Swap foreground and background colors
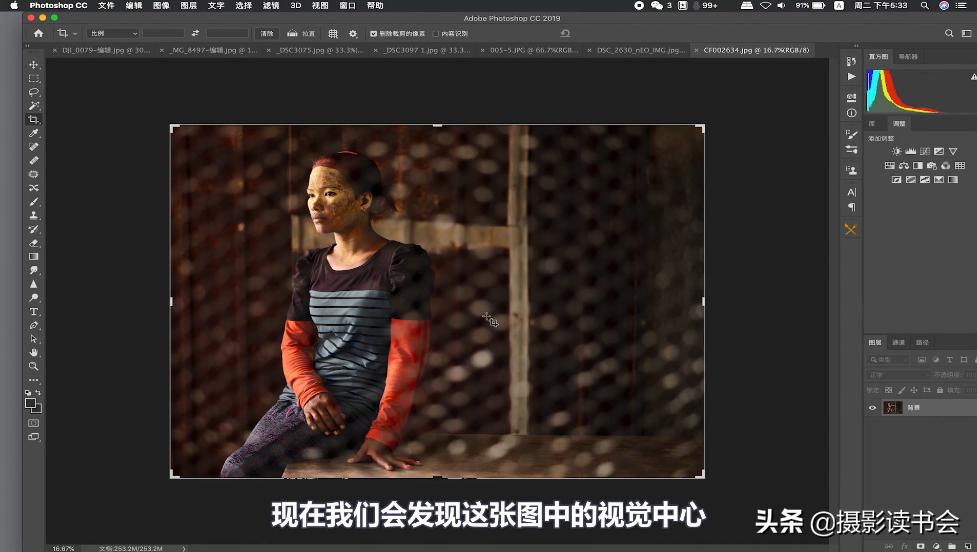This screenshot has width=977, height=552. 39,393
